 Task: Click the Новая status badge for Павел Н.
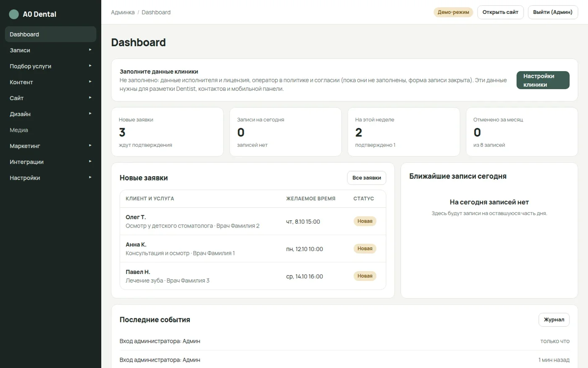click(x=365, y=276)
